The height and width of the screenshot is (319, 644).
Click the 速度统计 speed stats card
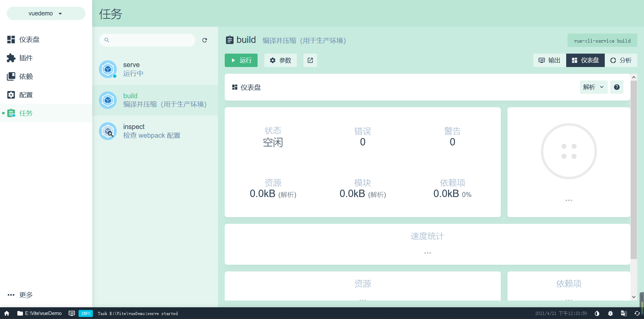click(x=427, y=244)
